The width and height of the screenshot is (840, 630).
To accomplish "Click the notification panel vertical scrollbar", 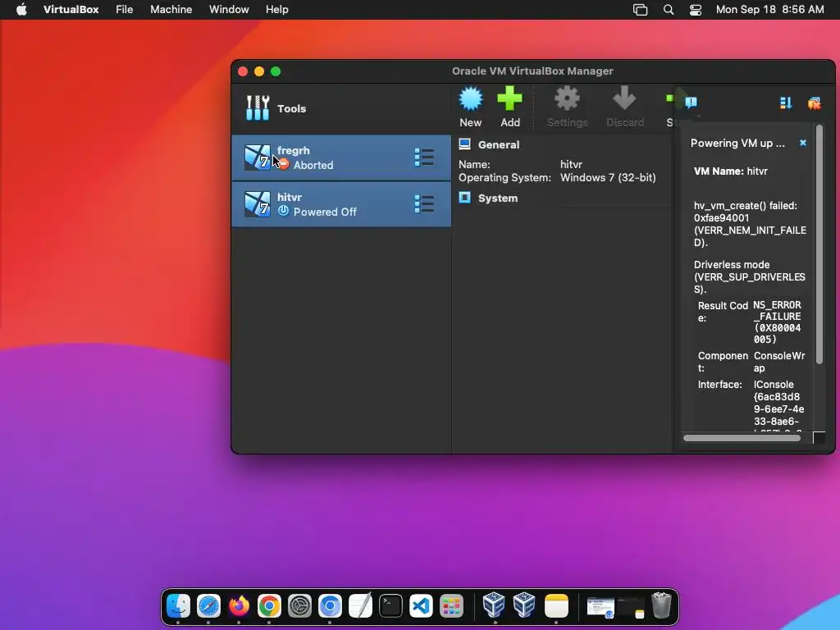I will pos(819,244).
